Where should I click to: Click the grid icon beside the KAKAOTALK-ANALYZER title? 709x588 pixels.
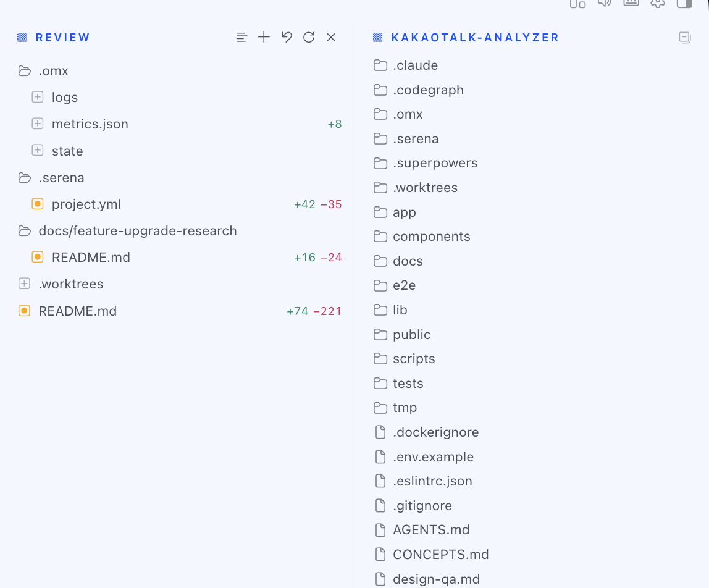pos(377,38)
